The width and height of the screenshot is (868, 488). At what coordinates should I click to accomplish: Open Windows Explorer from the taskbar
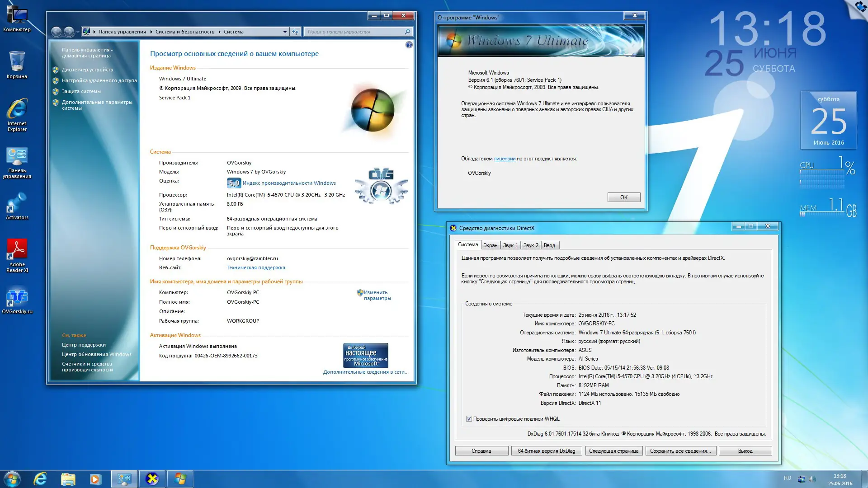coord(68,479)
